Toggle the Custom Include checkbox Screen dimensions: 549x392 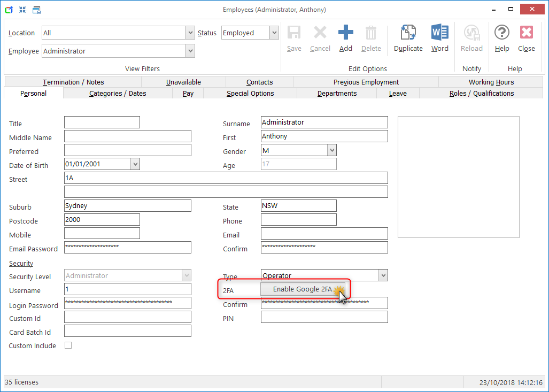[x=68, y=345]
